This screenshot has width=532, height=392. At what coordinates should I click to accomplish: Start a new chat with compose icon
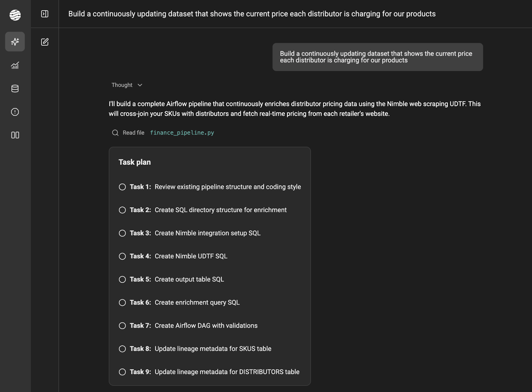tap(45, 42)
